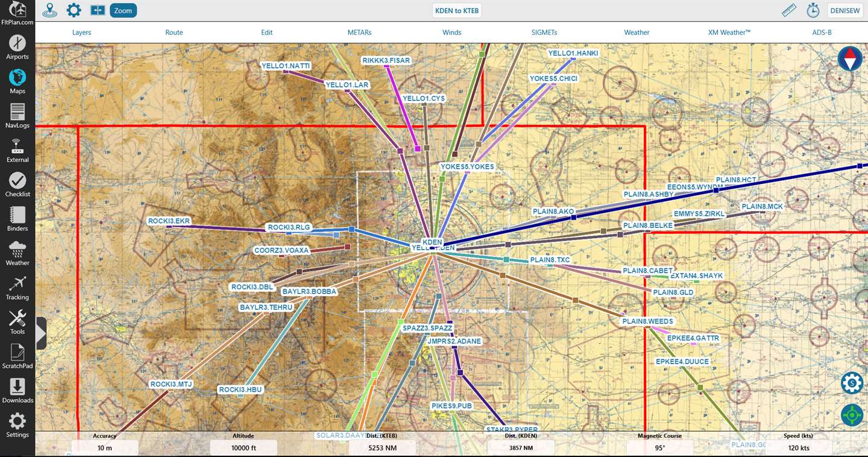Open the Weather menu tab

(x=637, y=33)
